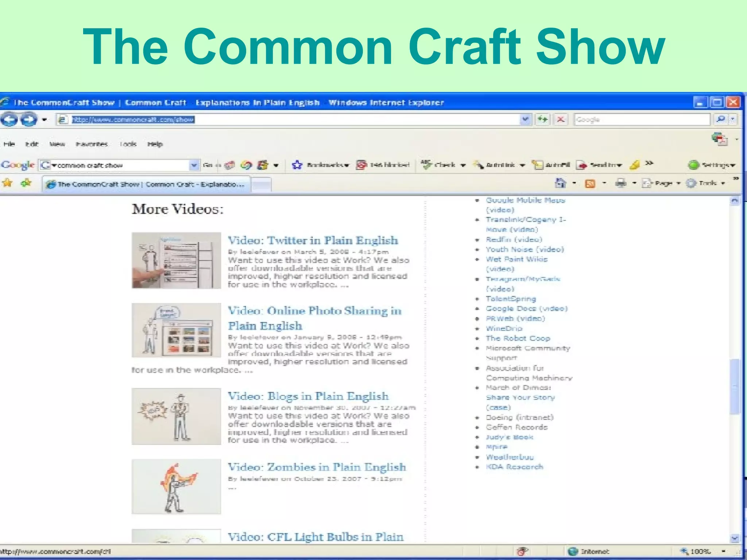This screenshot has height=560, width=747.
Task: Click the page scrollbar up arrow
Action: (x=735, y=201)
